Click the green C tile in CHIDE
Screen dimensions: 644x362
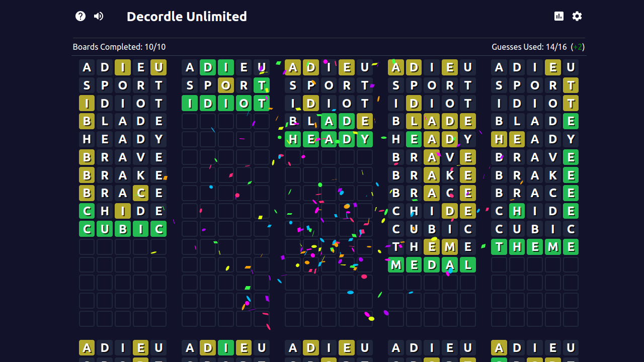pos(87,211)
